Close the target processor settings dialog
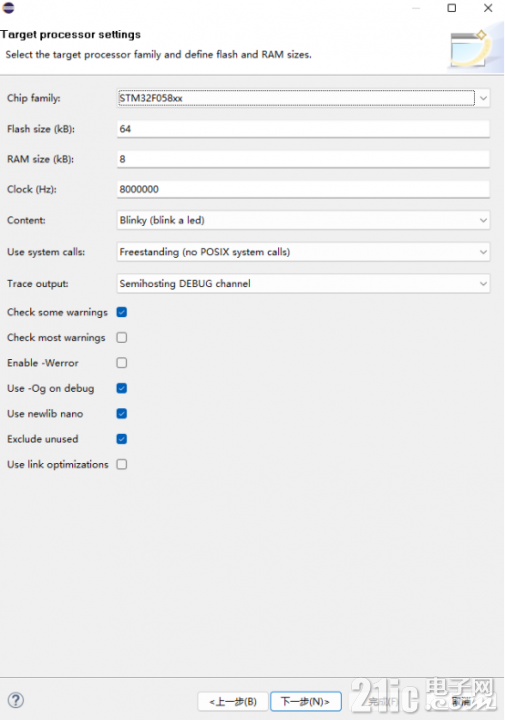This screenshot has height=720, width=505. pos(488,8)
